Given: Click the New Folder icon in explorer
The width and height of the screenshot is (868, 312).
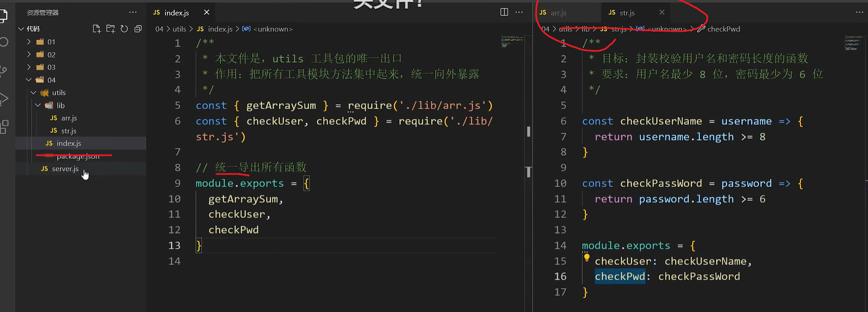Looking at the screenshot, I should [x=111, y=29].
